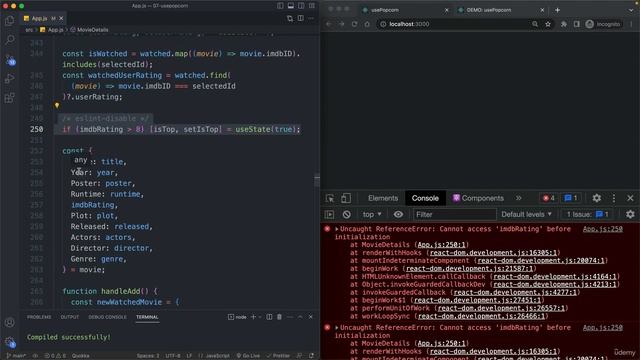Split the terminal panel
The width and height of the screenshot is (640, 360).
pyautogui.click(x=269, y=317)
